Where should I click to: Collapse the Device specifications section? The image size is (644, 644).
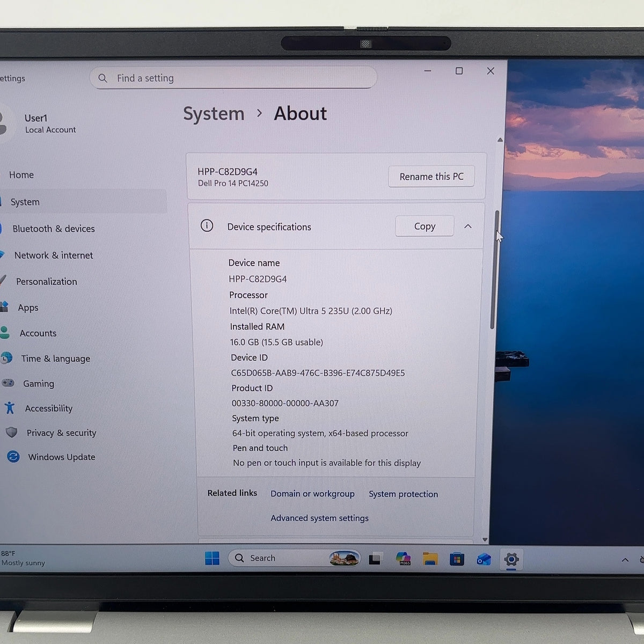coord(468,226)
